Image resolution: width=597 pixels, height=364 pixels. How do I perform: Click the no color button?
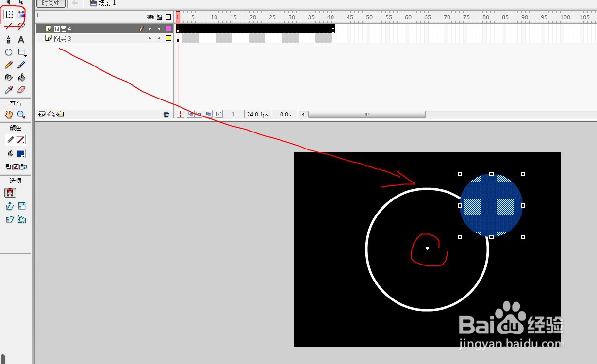coord(16,166)
